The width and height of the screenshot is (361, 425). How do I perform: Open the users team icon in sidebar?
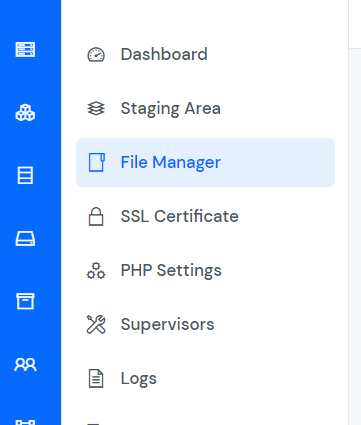click(x=25, y=364)
